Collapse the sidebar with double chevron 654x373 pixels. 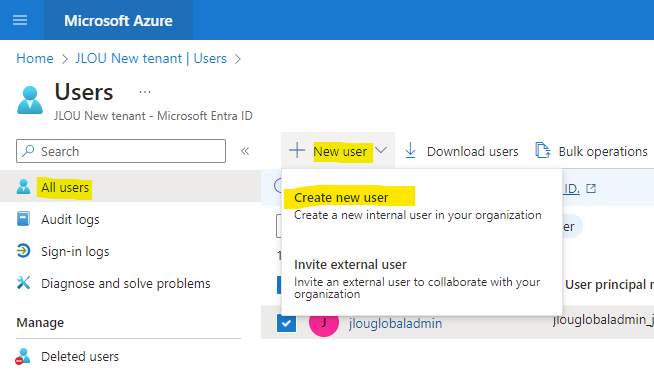point(245,151)
